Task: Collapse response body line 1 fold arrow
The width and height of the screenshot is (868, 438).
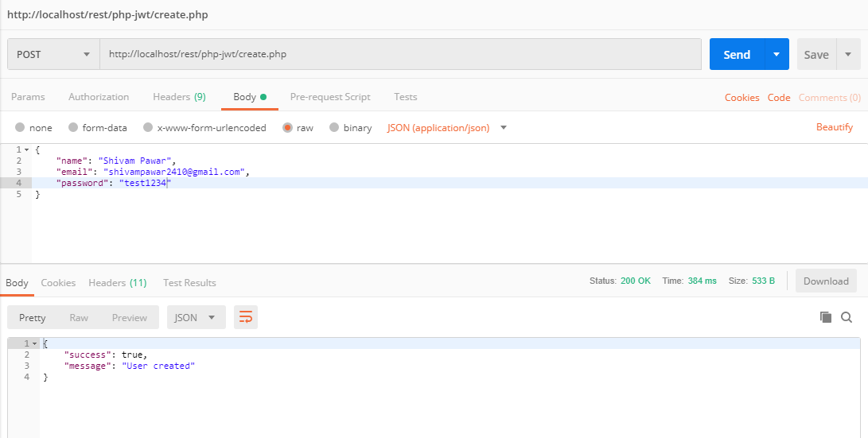Action: click(34, 343)
